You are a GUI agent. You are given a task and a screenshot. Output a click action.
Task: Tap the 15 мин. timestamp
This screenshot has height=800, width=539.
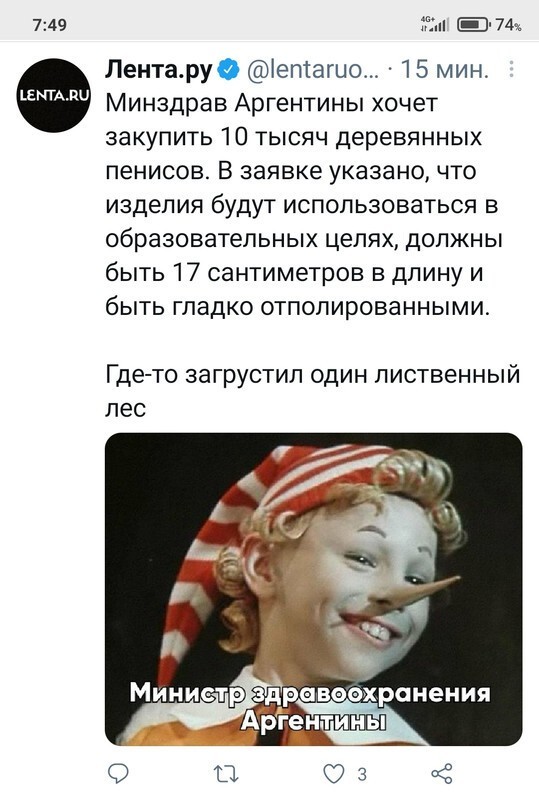pos(444,70)
